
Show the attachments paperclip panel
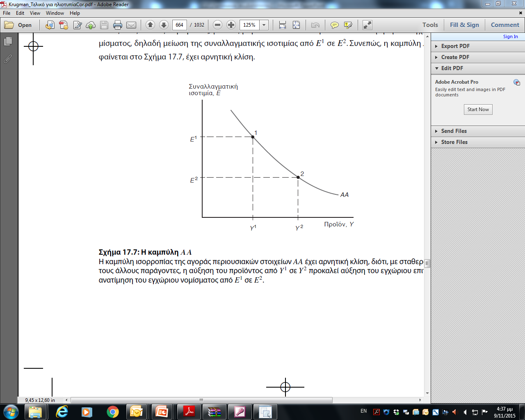coord(8,59)
